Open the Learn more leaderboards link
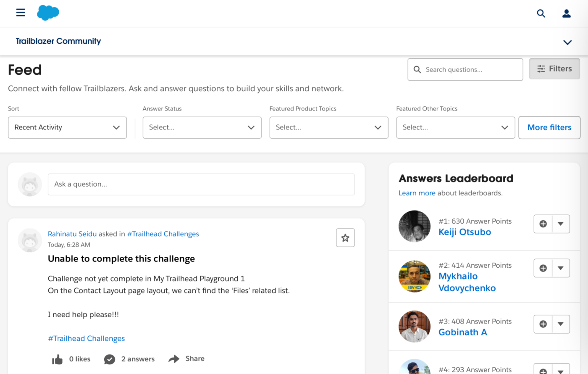588x374 pixels. tap(417, 193)
